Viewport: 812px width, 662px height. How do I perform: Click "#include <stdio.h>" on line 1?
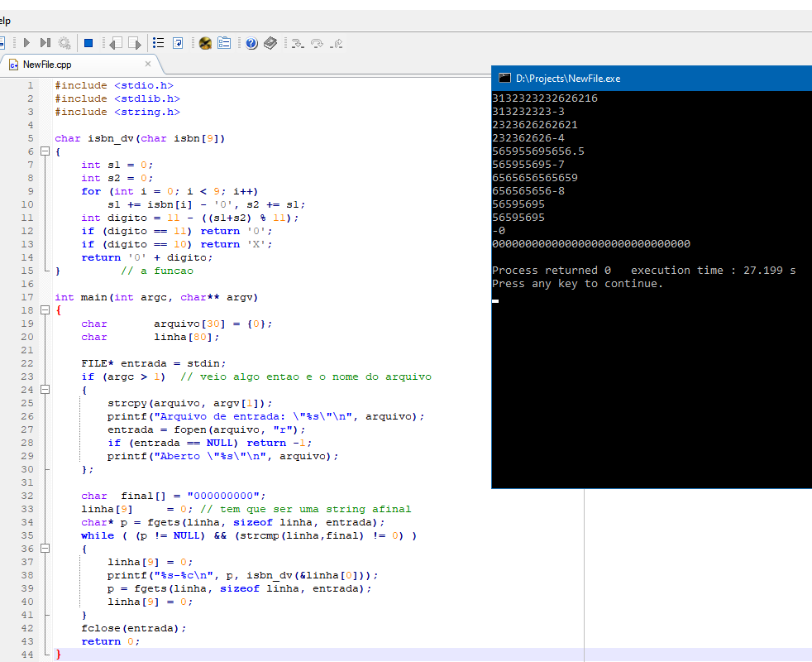(114, 85)
